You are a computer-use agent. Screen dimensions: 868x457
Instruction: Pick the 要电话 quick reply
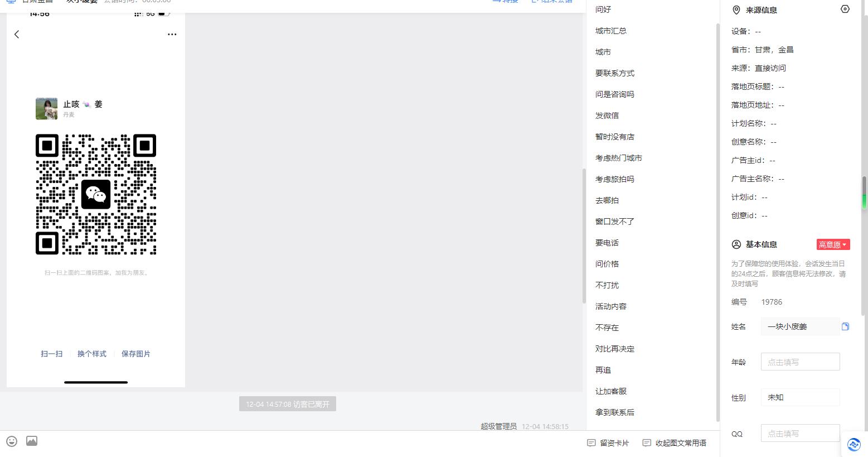click(607, 243)
